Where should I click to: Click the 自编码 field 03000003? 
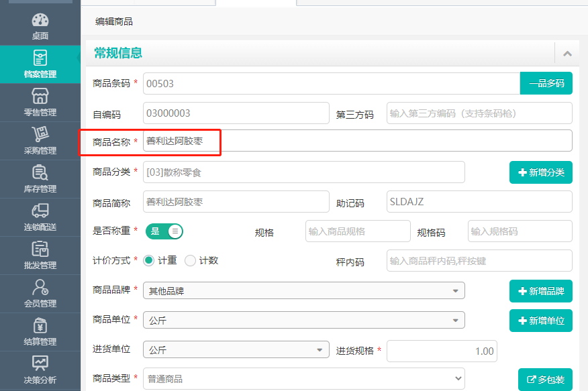coord(236,113)
